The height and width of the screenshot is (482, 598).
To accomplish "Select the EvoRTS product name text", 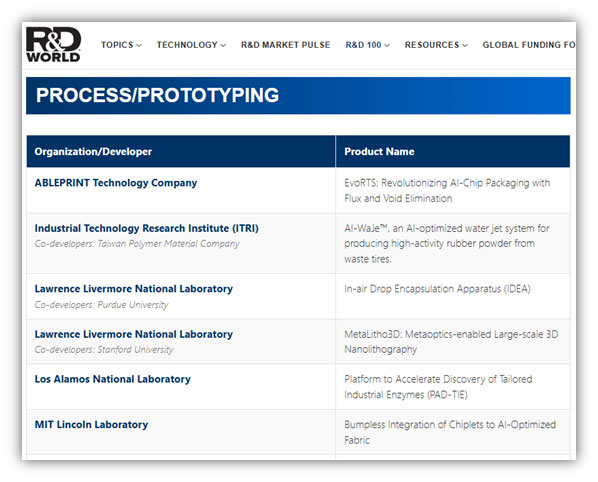I will tap(447, 191).
